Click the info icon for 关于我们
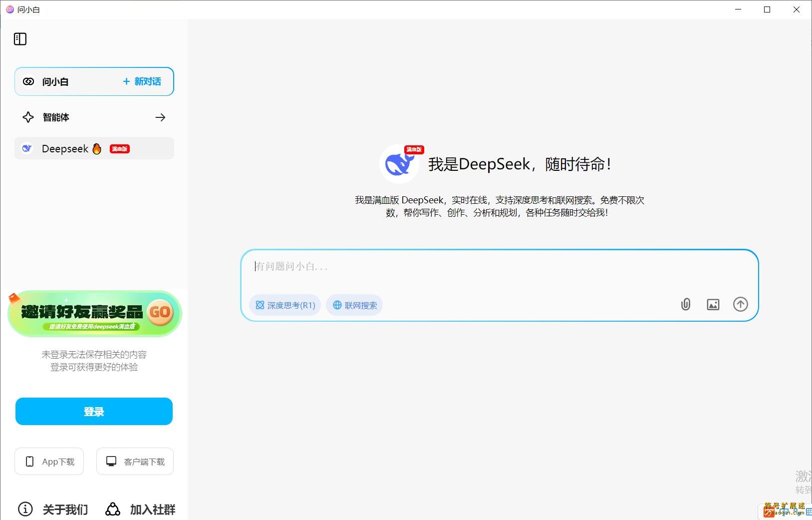Image resolution: width=812 pixels, height=520 pixels. tap(25, 509)
